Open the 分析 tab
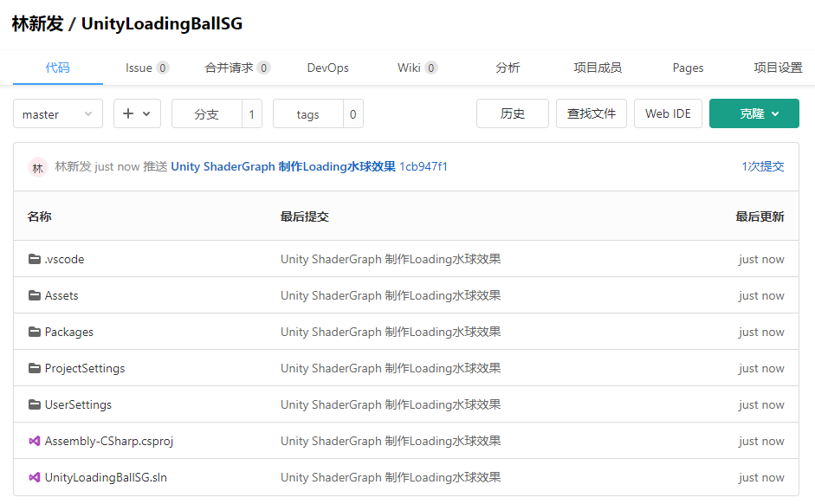Screen dimensions: 815x504 (508, 68)
